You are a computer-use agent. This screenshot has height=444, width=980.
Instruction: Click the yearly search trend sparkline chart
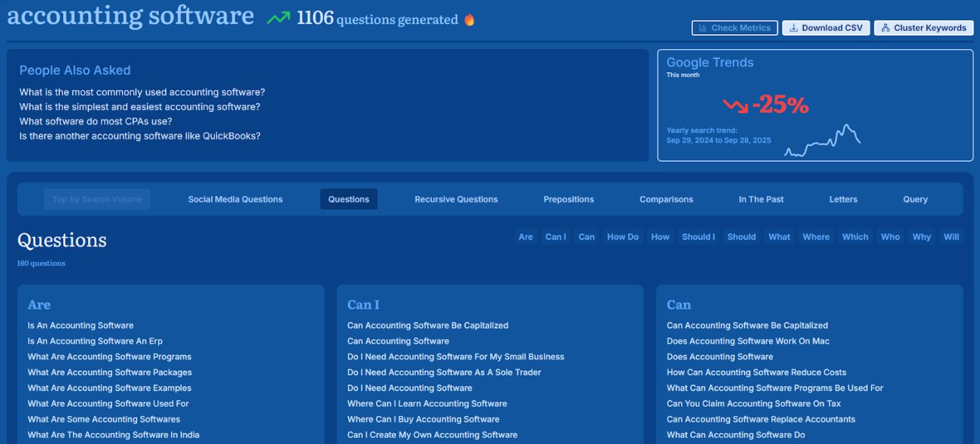pos(822,141)
